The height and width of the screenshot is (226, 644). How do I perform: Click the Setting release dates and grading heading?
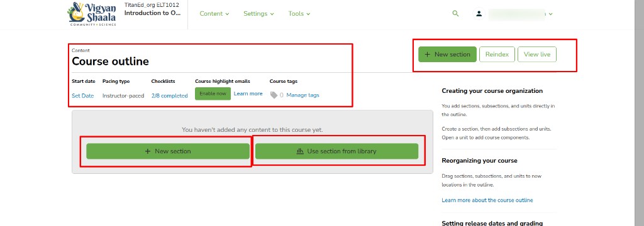492,223
